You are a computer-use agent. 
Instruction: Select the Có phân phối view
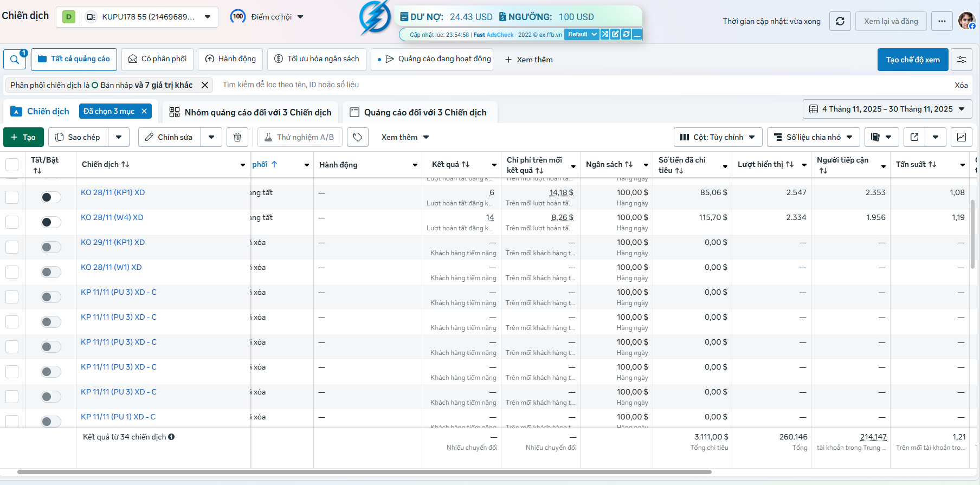[x=157, y=59]
